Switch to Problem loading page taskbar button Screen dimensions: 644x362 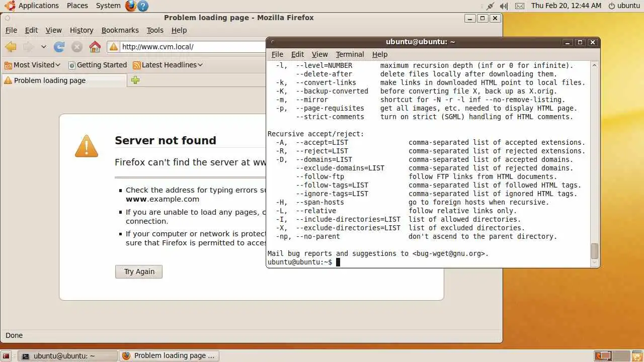pyautogui.click(x=168, y=355)
